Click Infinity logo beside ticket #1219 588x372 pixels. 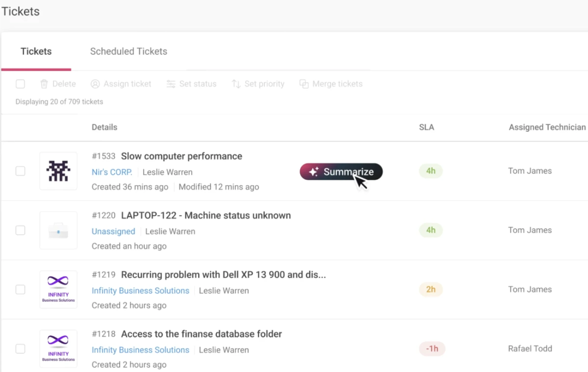(58, 290)
